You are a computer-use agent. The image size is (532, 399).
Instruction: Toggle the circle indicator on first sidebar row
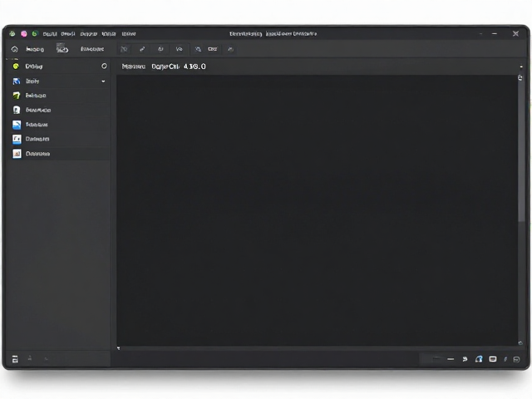pos(104,66)
